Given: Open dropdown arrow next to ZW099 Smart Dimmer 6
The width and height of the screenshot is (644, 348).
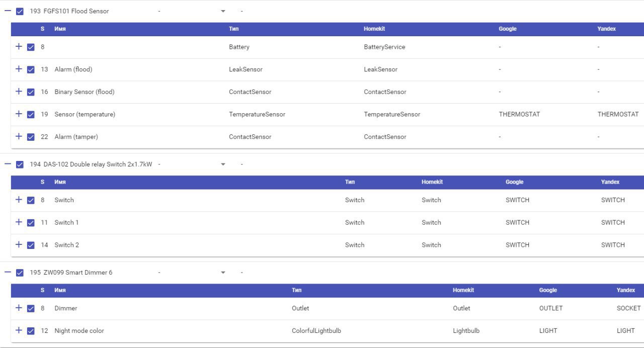Looking at the screenshot, I should 223,273.
